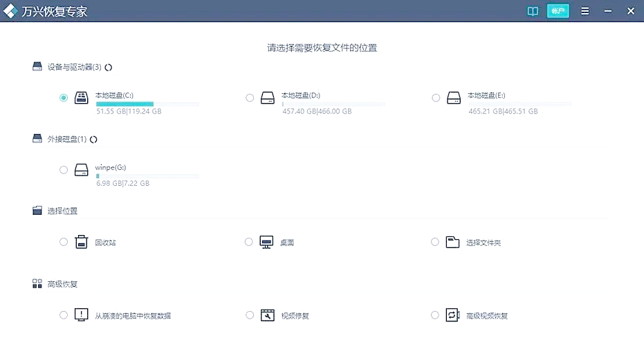Click the local disk E: drive icon
This screenshot has width=644, height=340.
(x=454, y=98)
